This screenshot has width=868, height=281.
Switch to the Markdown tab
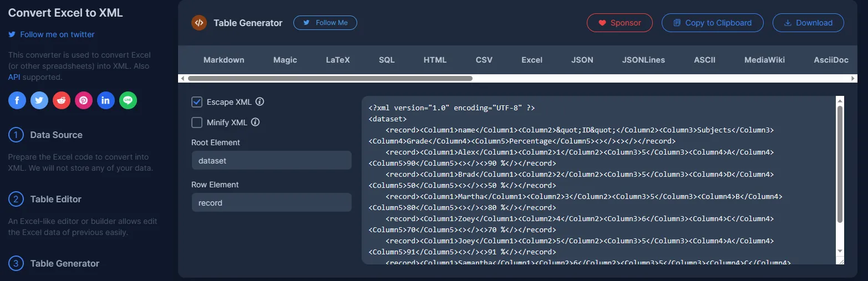pos(224,60)
